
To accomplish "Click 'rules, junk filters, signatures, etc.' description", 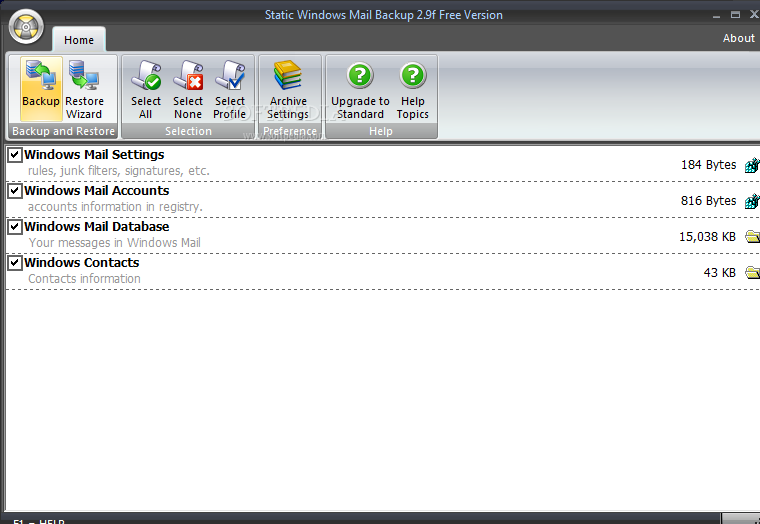I will [119, 171].
